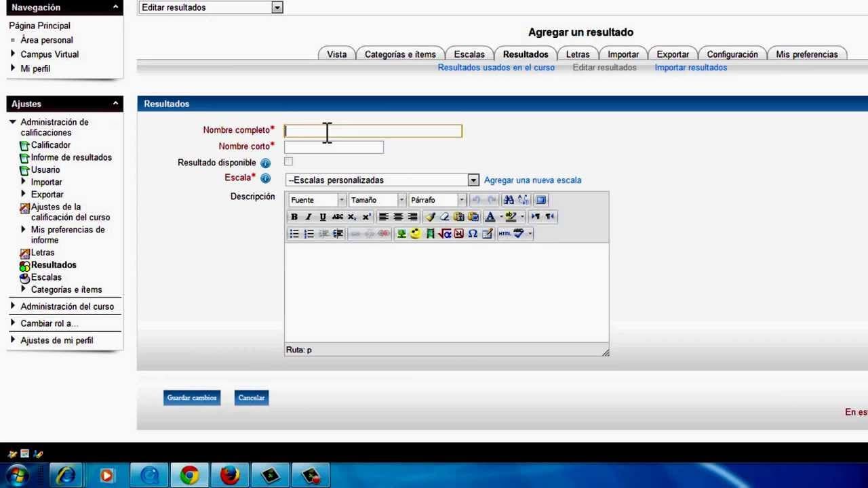The width and height of the screenshot is (868, 488).
Task: Toggle italic formatting in the editor
Action: click(309, 217)
